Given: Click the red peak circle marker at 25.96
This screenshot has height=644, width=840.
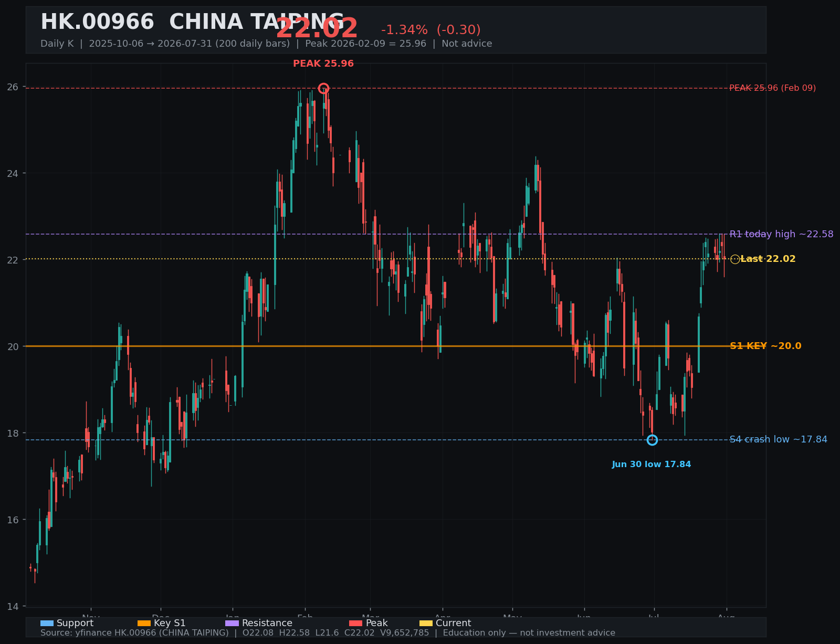Looking at the screenshot, I should 323,88.
